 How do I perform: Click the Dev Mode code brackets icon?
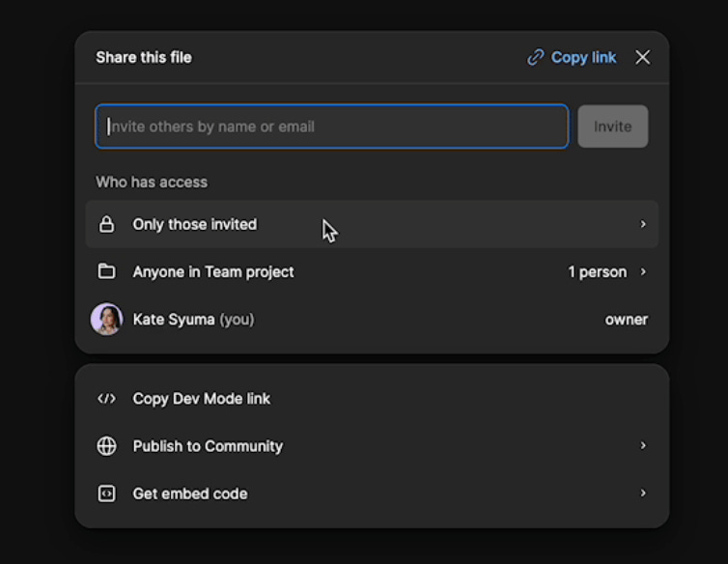pos(107,398)
